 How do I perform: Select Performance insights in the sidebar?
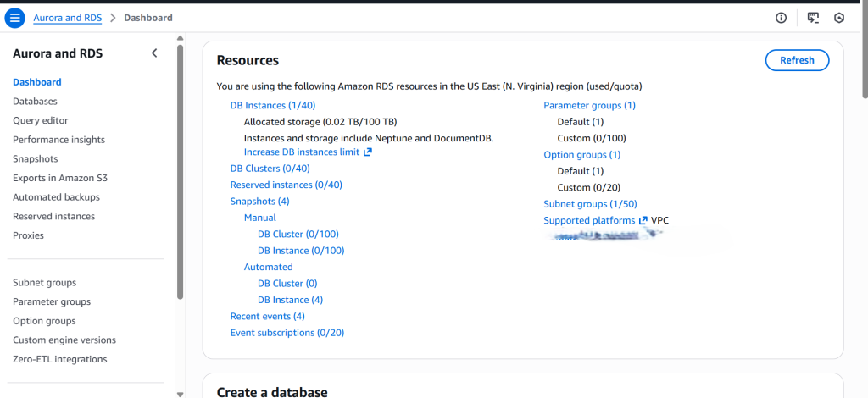[x=58, y=140]
